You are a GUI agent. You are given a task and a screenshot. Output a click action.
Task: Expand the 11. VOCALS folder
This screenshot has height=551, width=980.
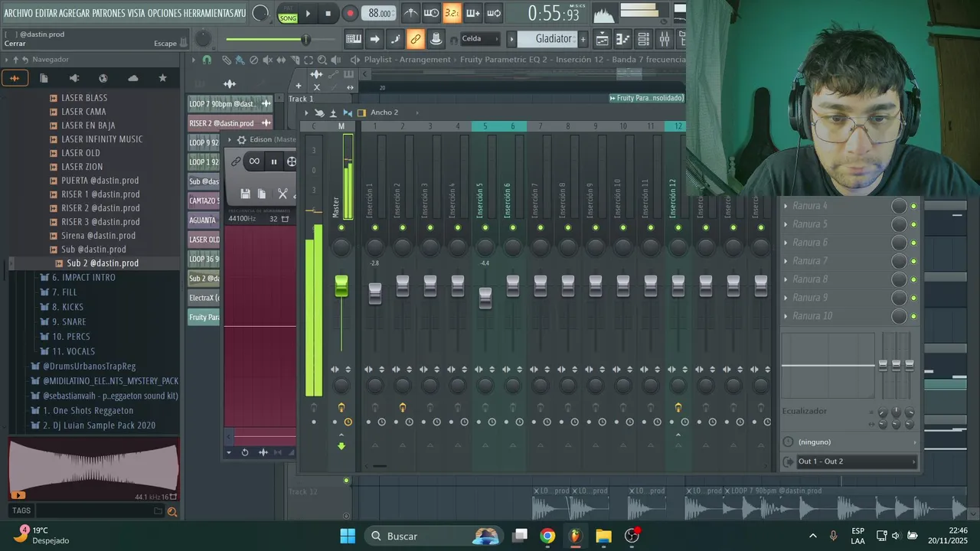(73, 351)
